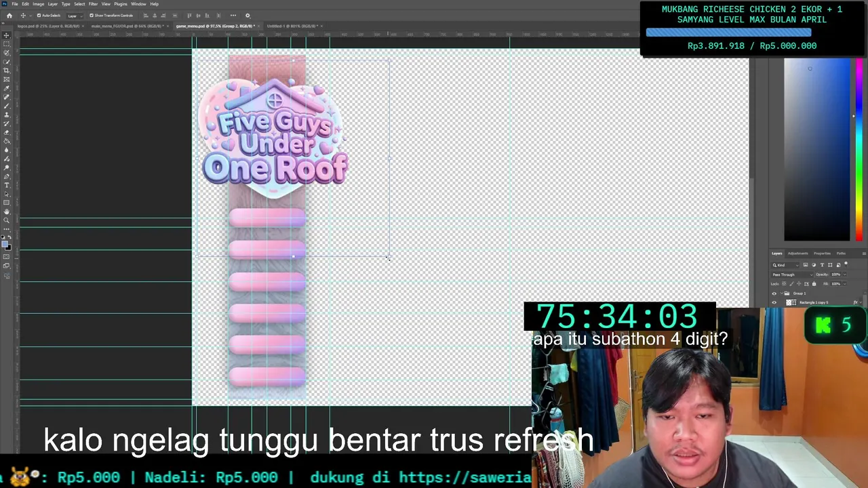Open the options bar settings gear
Viewport: 868px width, 488px height.
(248, 16)
